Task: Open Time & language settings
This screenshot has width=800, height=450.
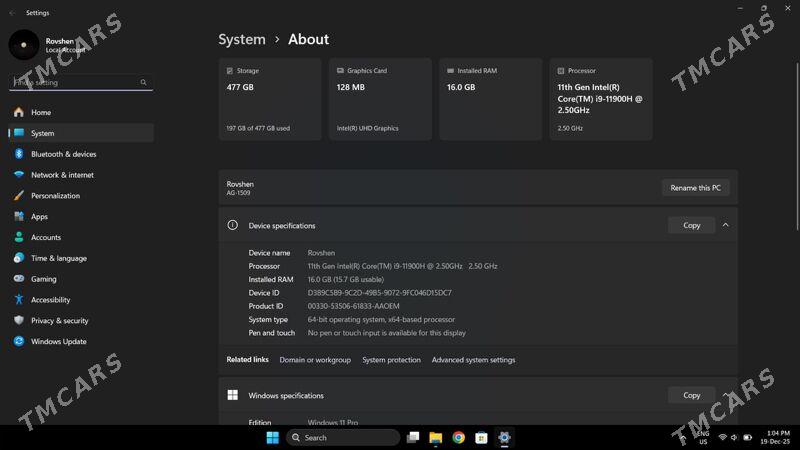Action: point(58,258)
